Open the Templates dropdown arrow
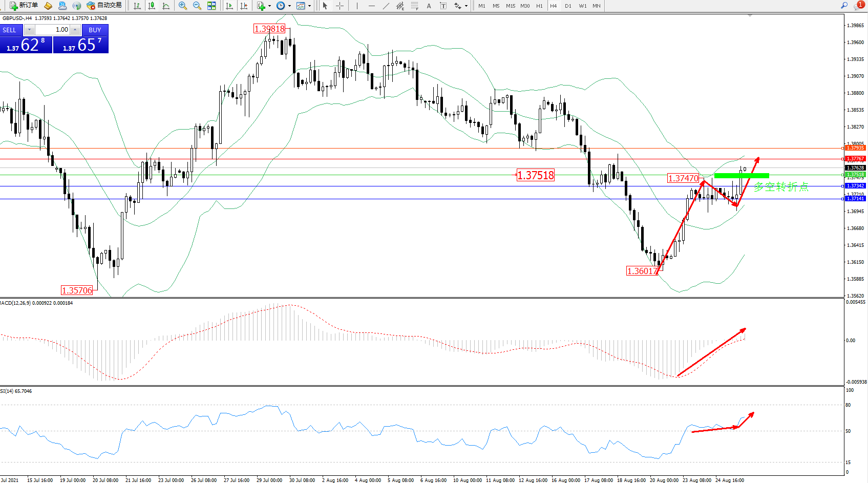 (309, 6)
